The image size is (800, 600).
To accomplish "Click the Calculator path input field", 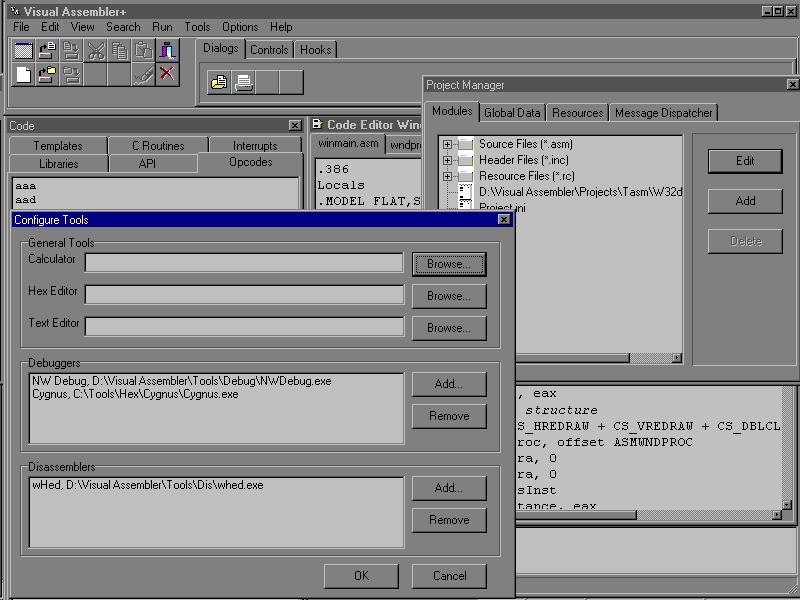I will (244, 263).
